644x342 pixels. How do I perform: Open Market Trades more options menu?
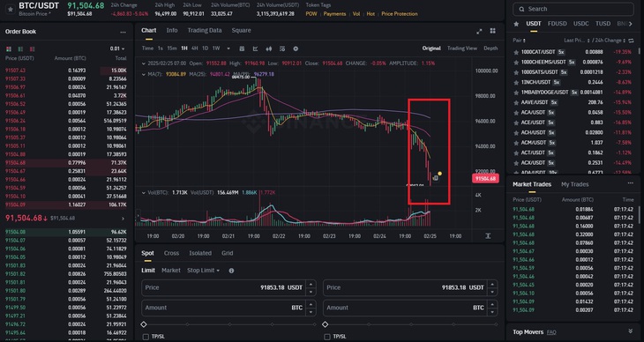click(631, 183)
